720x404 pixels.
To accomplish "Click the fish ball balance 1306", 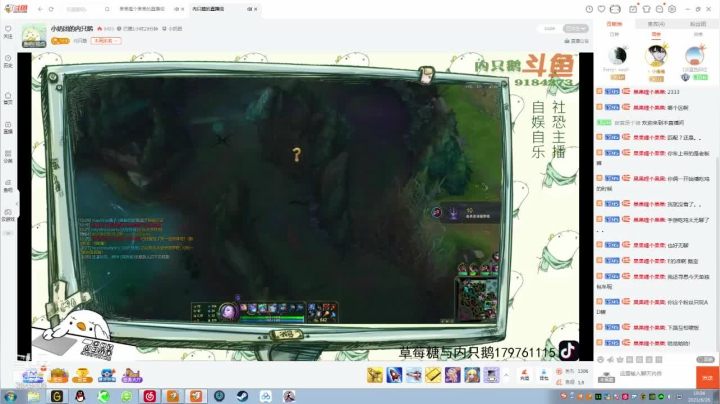I will click(x=572, y=371).
